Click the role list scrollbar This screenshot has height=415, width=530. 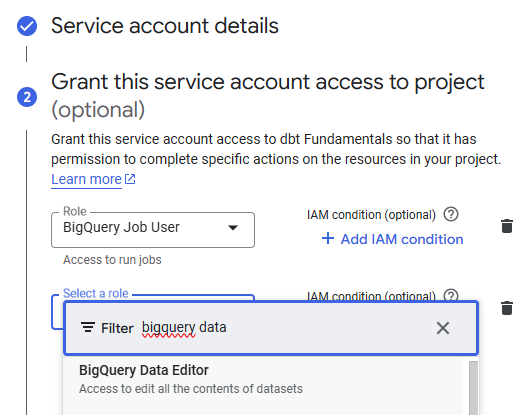click(474, 388)
